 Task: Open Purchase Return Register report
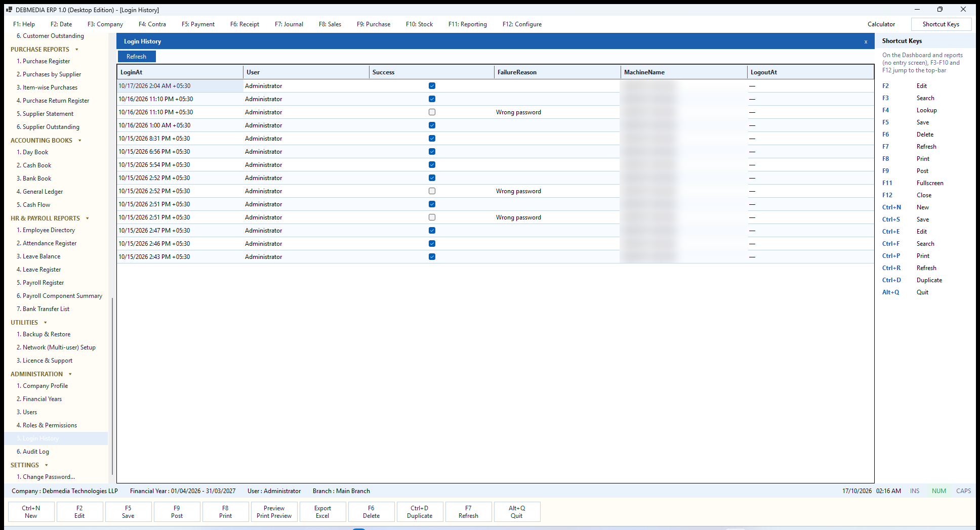click(53, 101)
